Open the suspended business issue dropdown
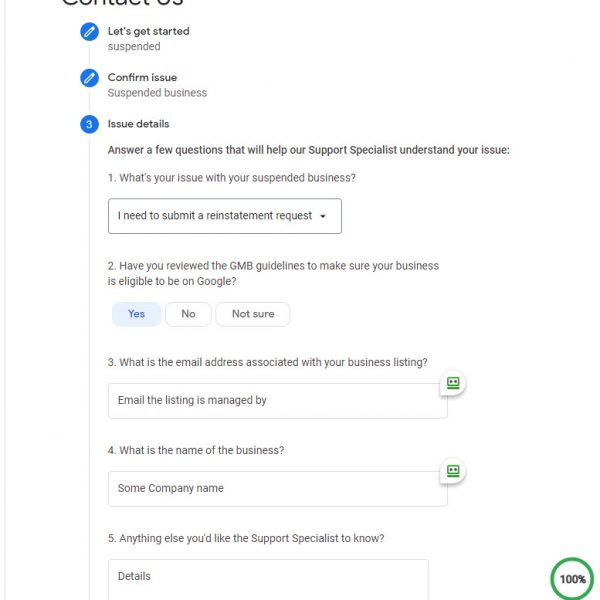This screenshot has height=600, width=600. click(x=224, y=216)
